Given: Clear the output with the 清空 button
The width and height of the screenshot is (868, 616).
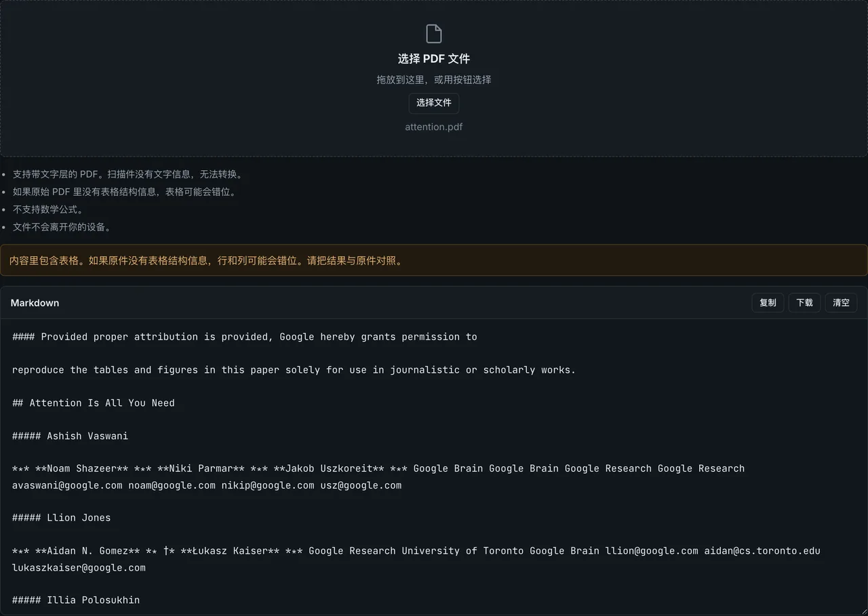Looking at the screenshot, I should pos(841,303).
